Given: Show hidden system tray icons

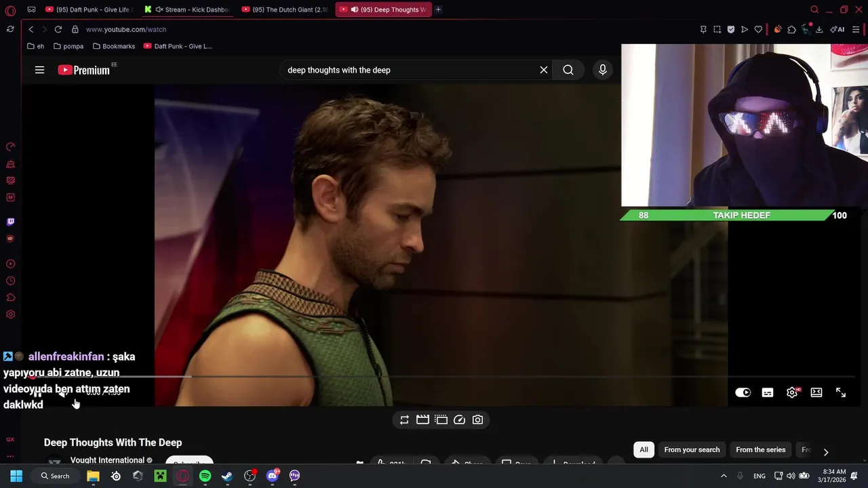Looking at the screenshot, I should pos(723,476).
